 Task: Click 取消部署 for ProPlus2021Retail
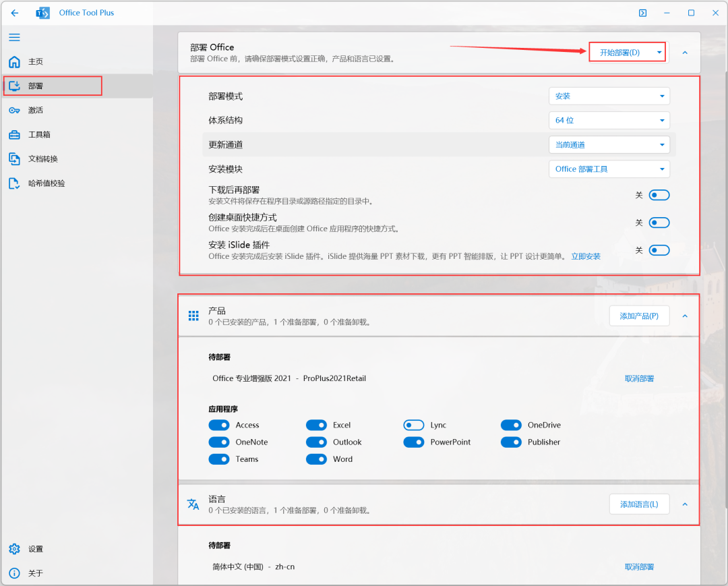pyautogui.click(x=639, y=378)
